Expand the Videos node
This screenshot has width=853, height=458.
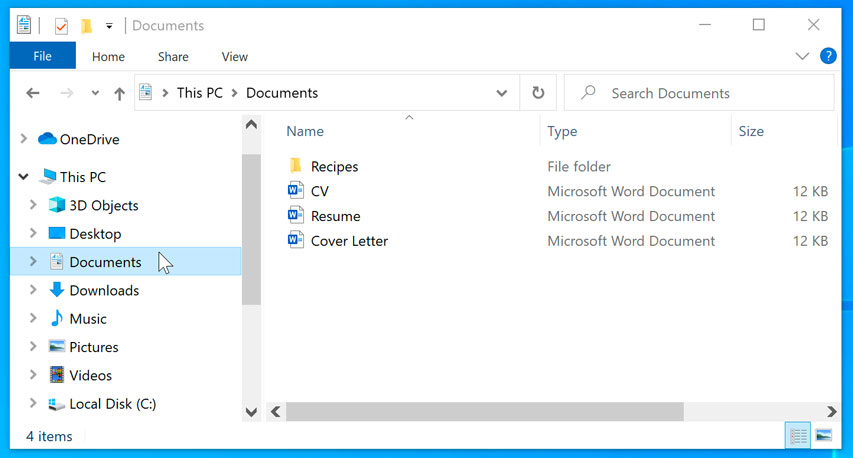(33, 374)
